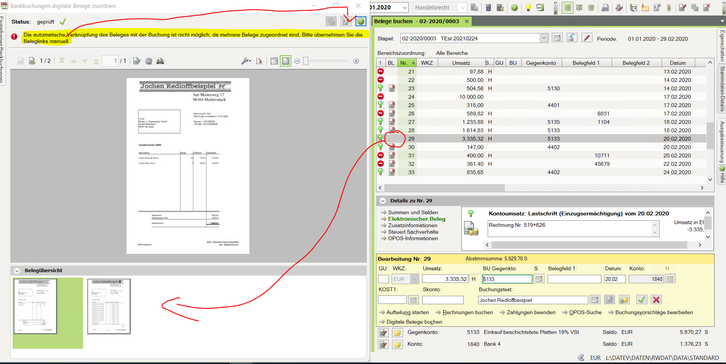Click the Aufteilung starten link
This screenshot has height=364, width=726.
[x=407, y=313]
